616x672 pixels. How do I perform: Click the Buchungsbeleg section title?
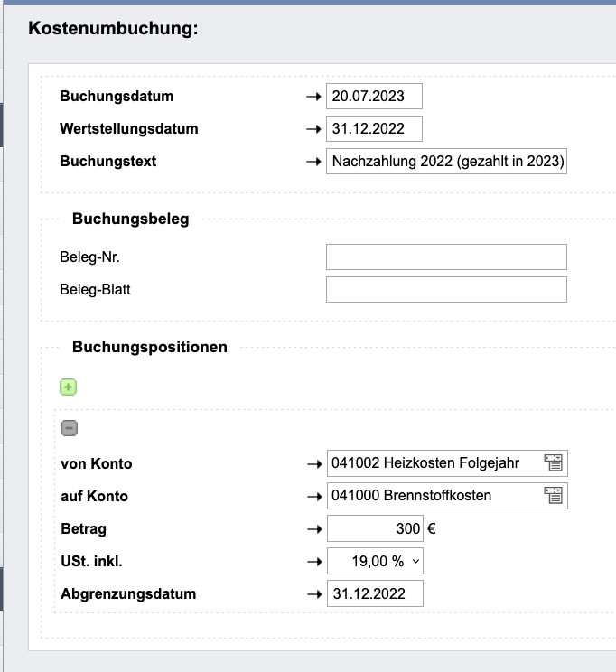(130, 219)
